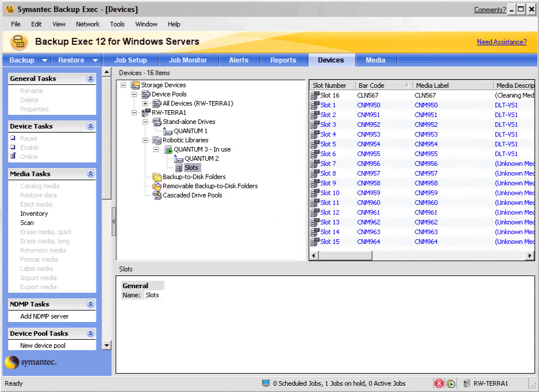Click the monitor icon beside scheduled jobs
The height and width of the screenshot is (392, 539).
[265, 383]
